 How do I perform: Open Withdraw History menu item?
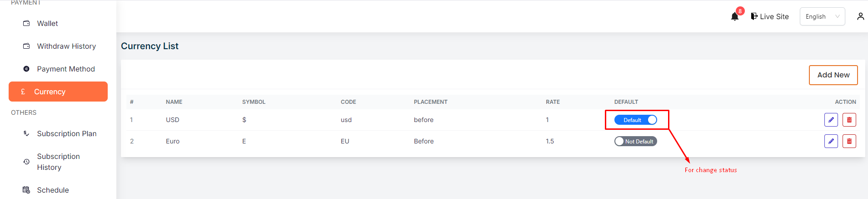point(66,46)
